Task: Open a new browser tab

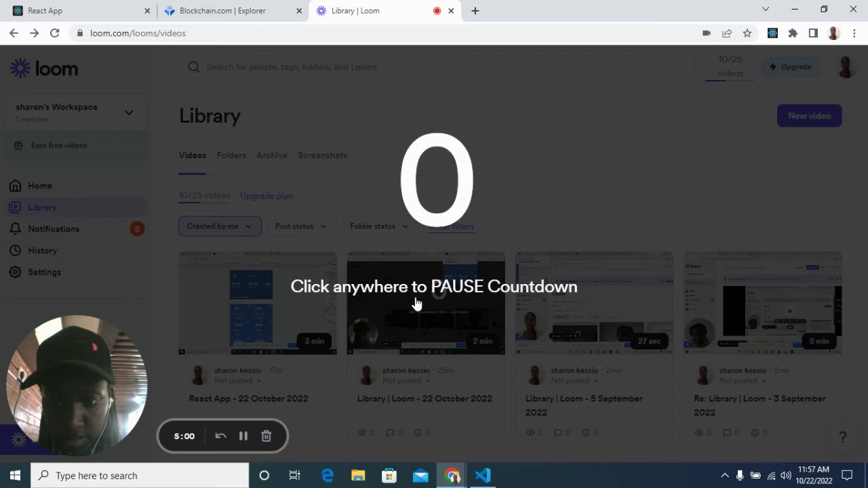Action: point(475,11)
